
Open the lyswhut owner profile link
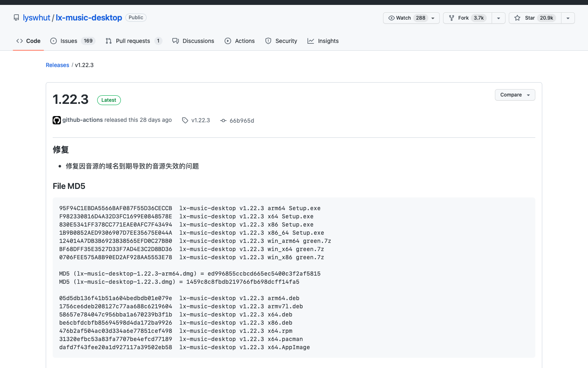coord(36,18)
